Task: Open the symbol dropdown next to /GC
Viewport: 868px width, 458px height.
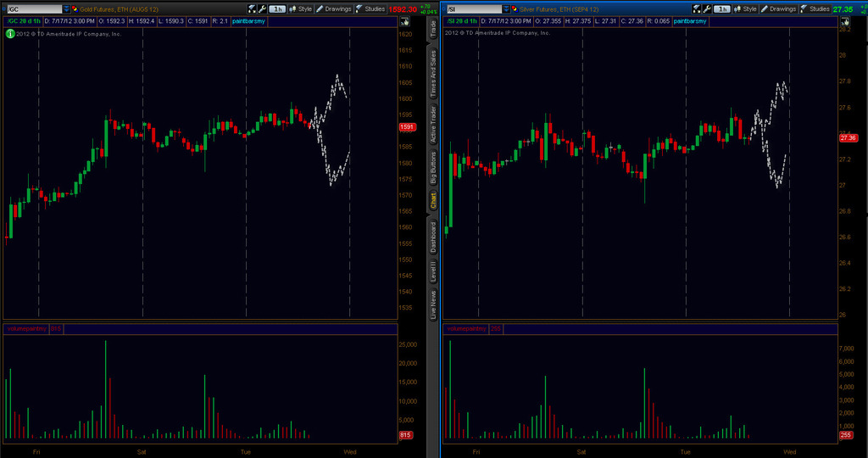Action: (x=66, y=9)
